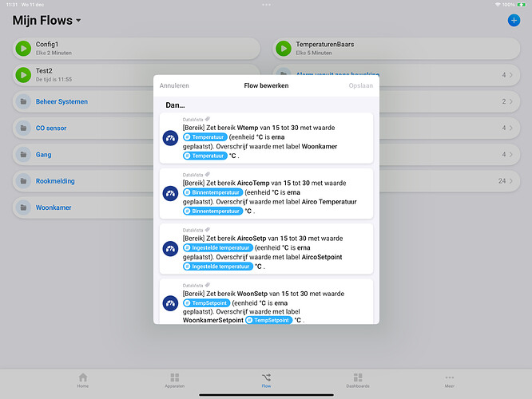Click the DataVista label on Wtemp card
The height and width of the screenshot is (399, 532).
tap(193, 120)
